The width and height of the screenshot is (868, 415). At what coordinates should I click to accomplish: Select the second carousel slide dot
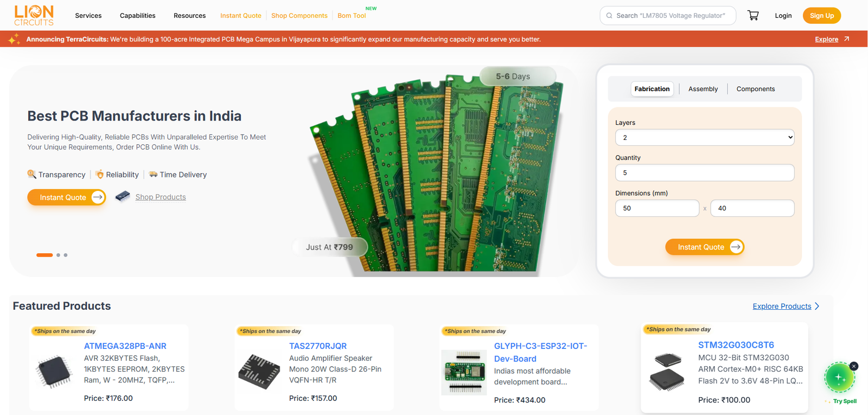58,255
